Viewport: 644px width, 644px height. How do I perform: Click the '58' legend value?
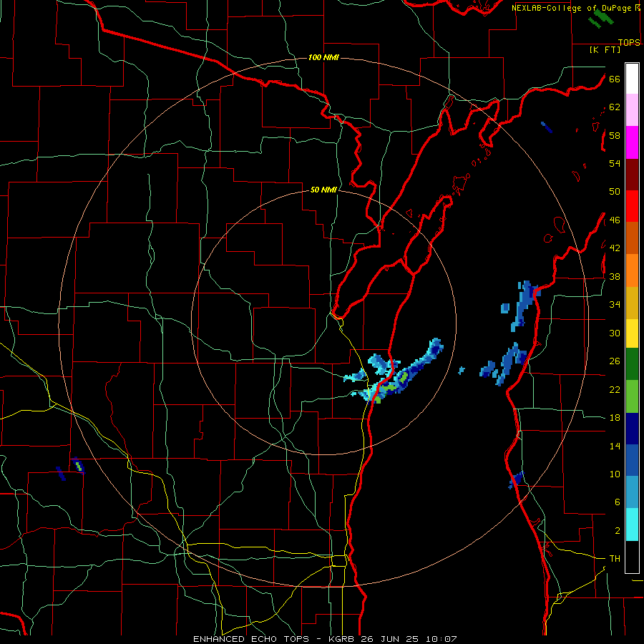coord(615,135)
